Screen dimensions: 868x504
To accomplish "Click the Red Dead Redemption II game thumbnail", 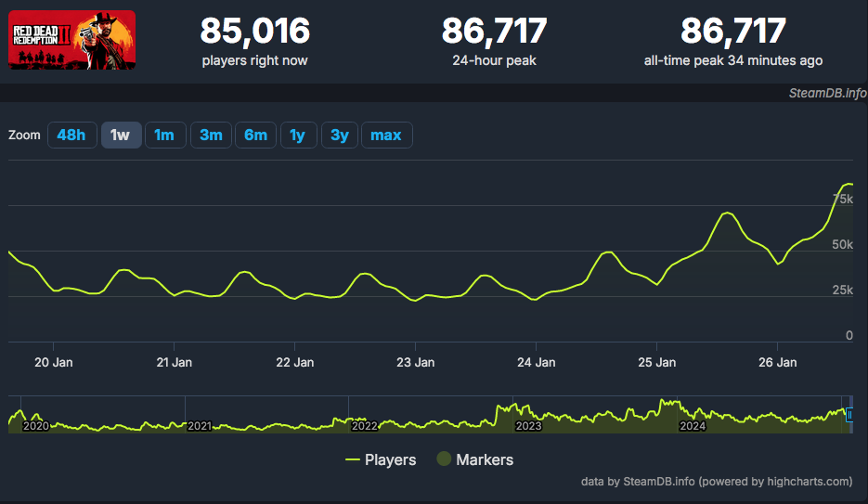I will (72, 40).
